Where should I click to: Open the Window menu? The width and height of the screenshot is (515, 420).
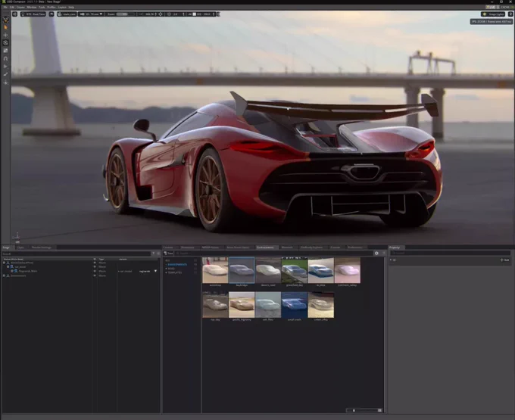point(32,7)
